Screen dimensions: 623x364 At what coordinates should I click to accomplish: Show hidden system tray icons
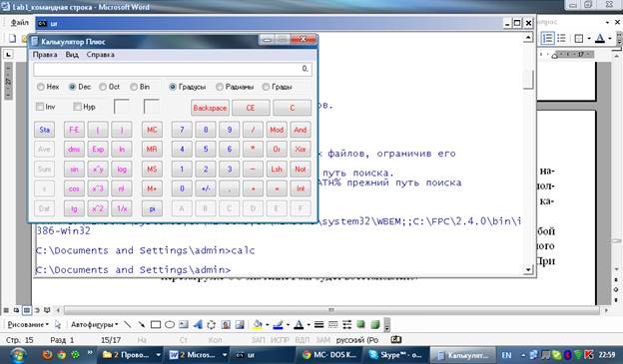(x=523, y=355)
